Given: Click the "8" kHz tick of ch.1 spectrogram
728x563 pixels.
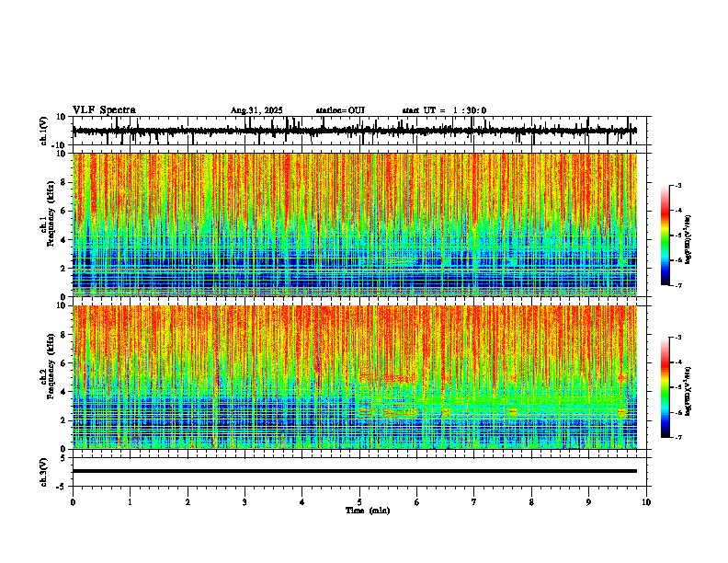Looking at the screenshot, I should [65, 182].
